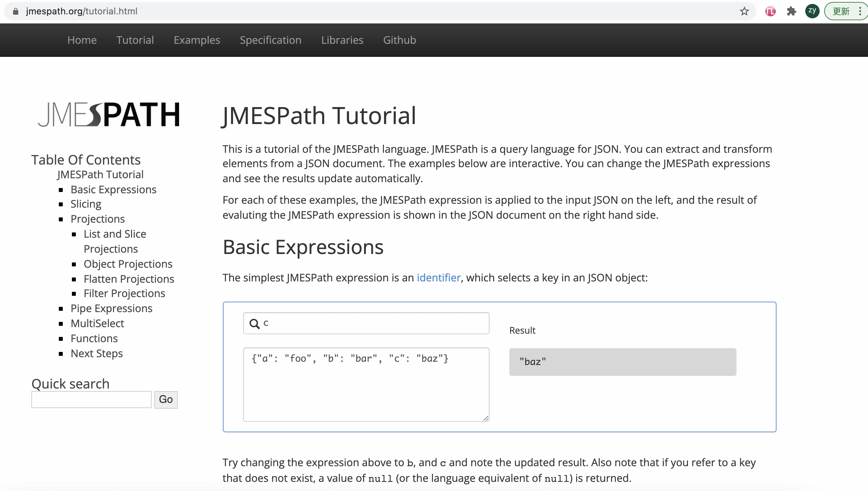Open Pipe Expressions in table of contents
Viewport: 868px width, 491px height.
(x=111, y=308)
